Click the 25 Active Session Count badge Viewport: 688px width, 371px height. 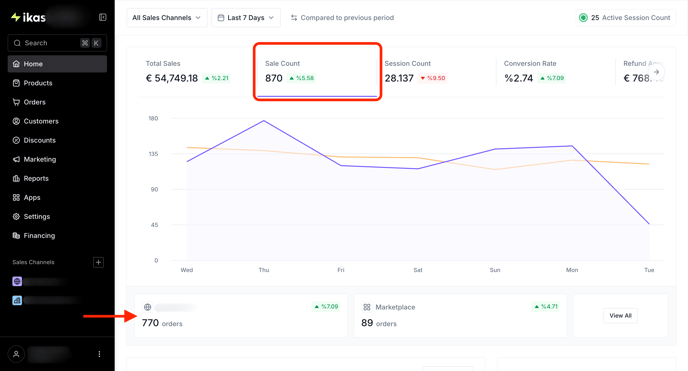pos(625,18)
